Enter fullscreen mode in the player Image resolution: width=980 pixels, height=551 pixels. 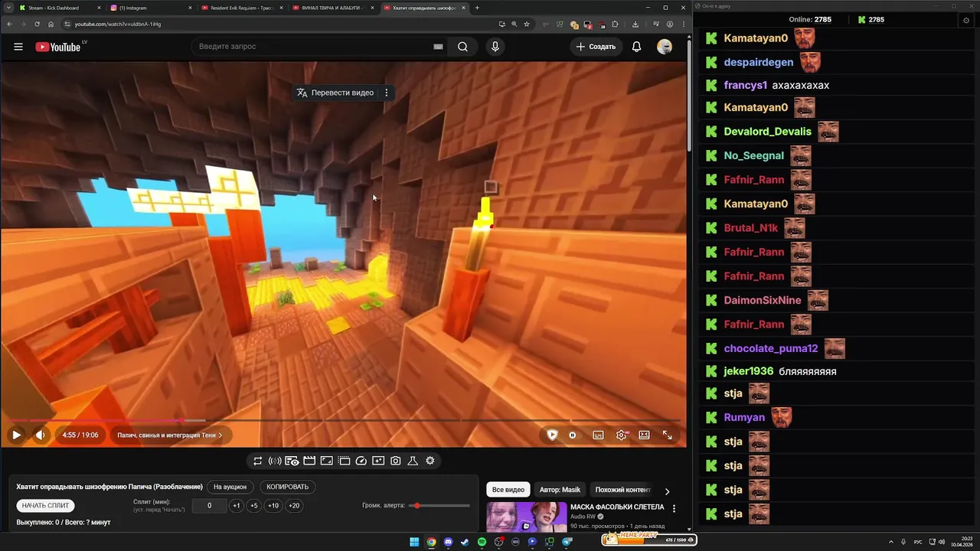668,435
